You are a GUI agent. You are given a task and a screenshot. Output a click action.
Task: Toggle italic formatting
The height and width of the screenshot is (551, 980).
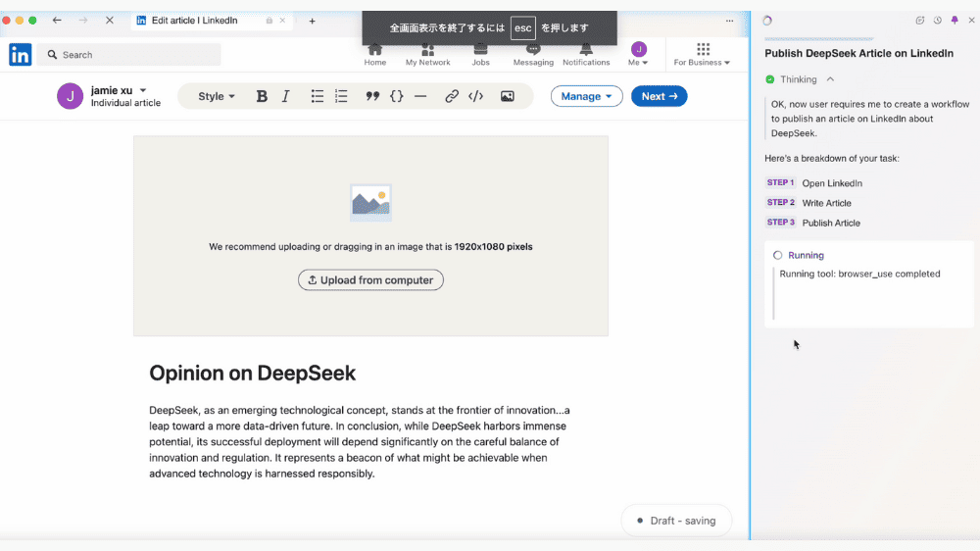(285, 96)
